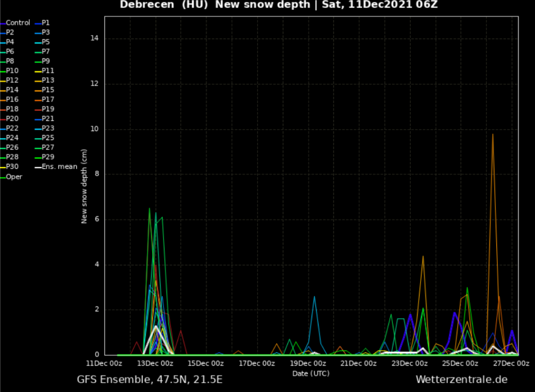Viewport: 535px width, 392px height.
Task: Click the 27Dec 00z date tick
Action: point(511,364)
